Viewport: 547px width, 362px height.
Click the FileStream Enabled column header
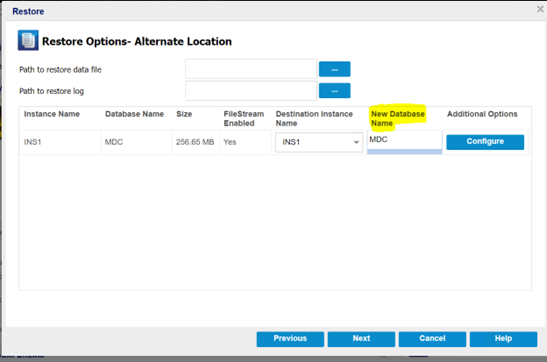(x=243, y=119)
